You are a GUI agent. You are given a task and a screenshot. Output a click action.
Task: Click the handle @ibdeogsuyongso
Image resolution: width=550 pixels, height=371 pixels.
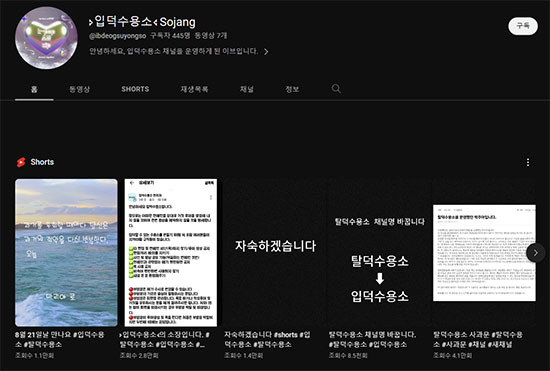click(x=118, y=36)
